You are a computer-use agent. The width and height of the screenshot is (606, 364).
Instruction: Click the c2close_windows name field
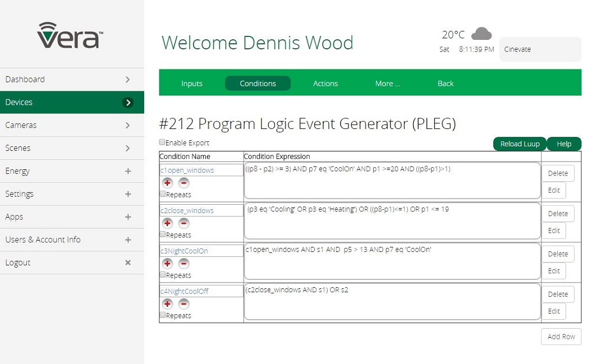201,210
